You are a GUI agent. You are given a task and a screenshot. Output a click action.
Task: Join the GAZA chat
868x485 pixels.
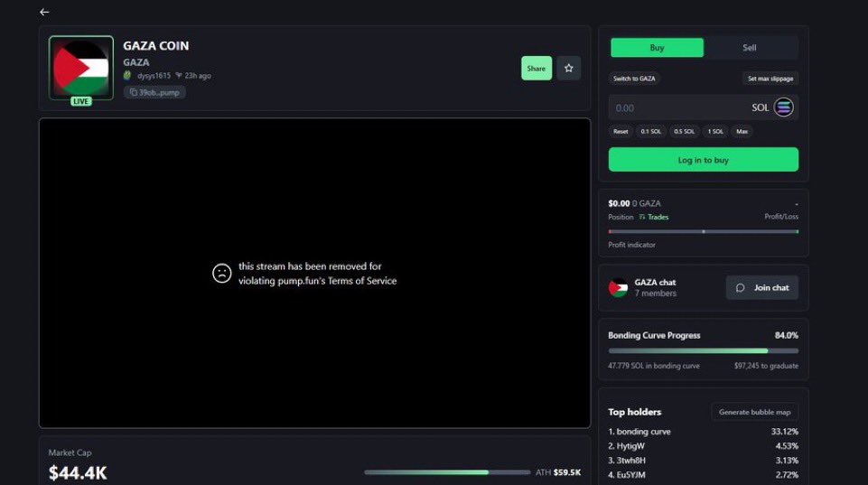[x=761, y=288]
